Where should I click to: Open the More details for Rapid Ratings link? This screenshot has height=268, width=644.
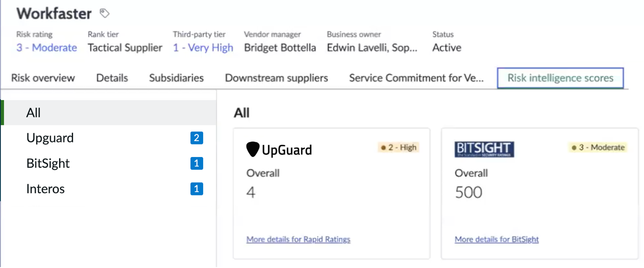[x=299, y=240]
